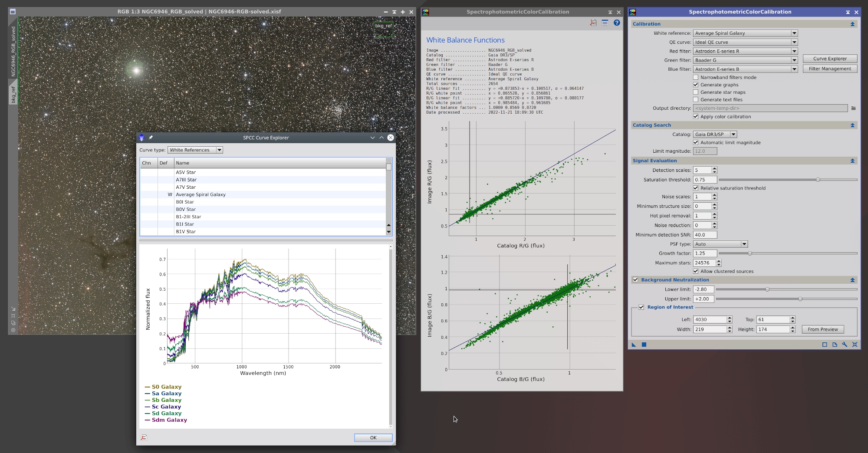Open Blue filter dropdown

click(x=745, y=69)
